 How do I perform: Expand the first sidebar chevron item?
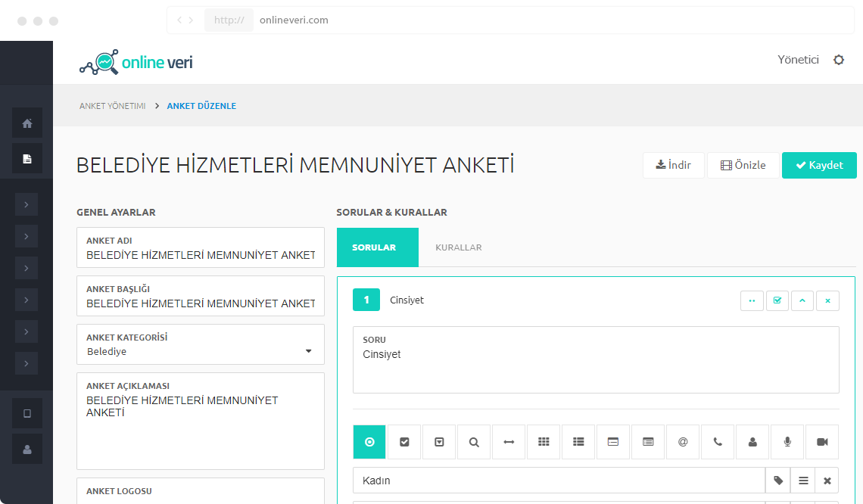(26, 204)
